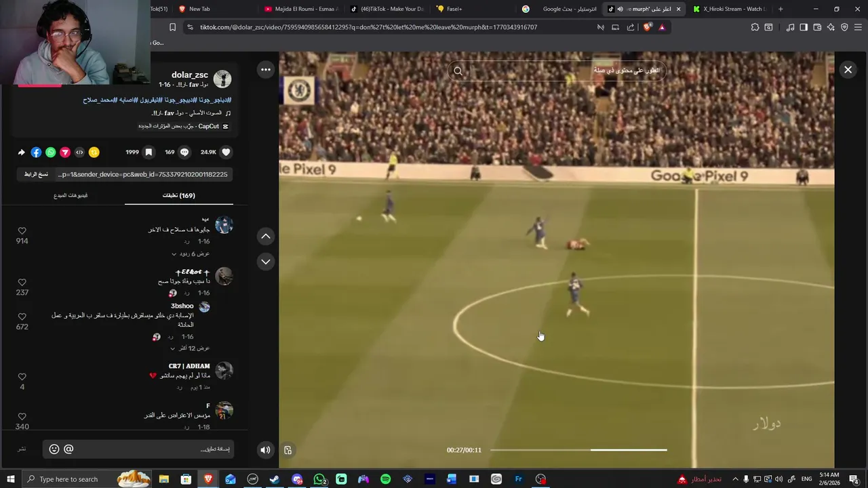Like the TikTok video (24.9K heart)
Viewport: 868px width, 488px height.
(226, 152)
